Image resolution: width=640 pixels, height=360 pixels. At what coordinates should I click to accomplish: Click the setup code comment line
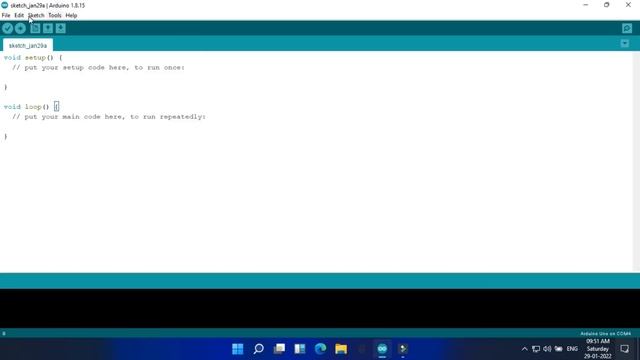(x=98, y=67)
